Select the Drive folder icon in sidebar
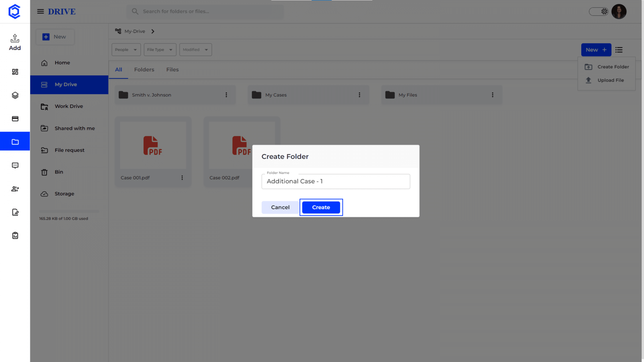The image size is (644, 362). pyautogui.click(x=15, y=142)
